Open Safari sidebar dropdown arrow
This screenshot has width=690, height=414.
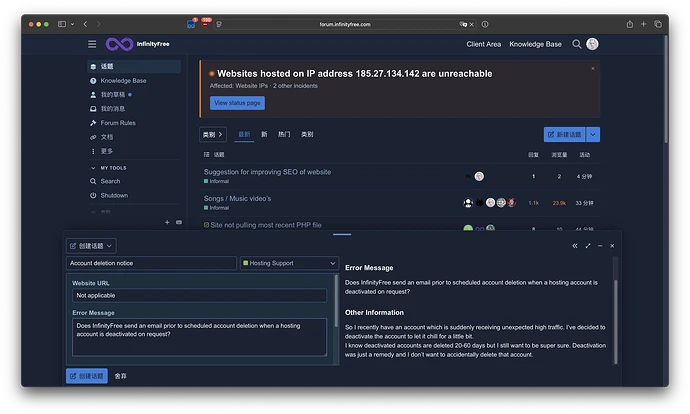(73, 24)
